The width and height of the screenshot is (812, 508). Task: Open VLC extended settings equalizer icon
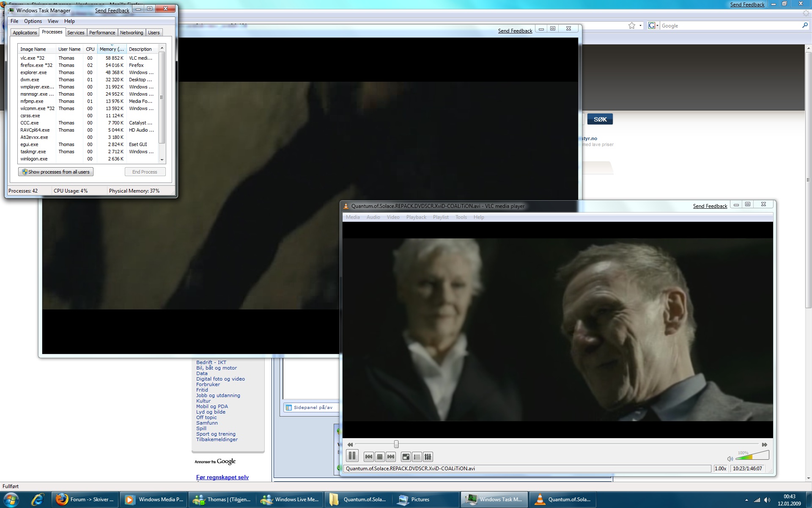pos(428,457)
